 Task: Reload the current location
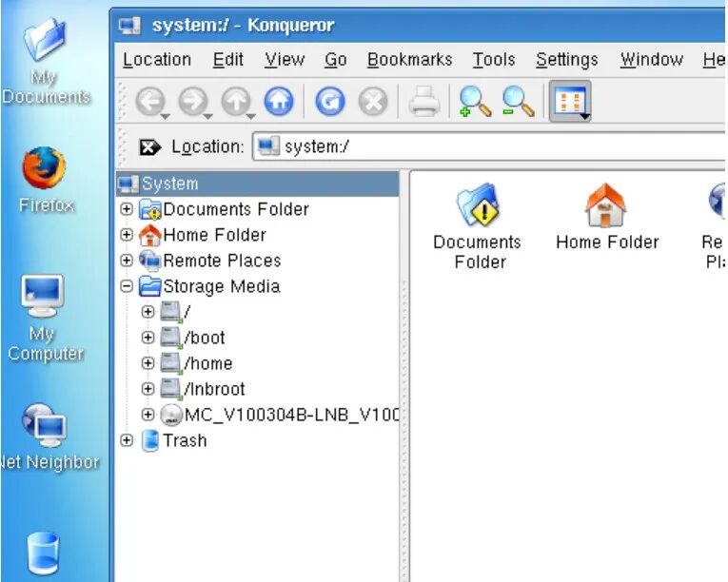pos(330,101)
